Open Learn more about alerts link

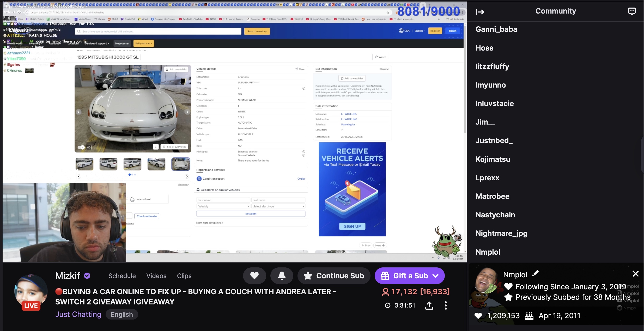[x=210, y=223]
